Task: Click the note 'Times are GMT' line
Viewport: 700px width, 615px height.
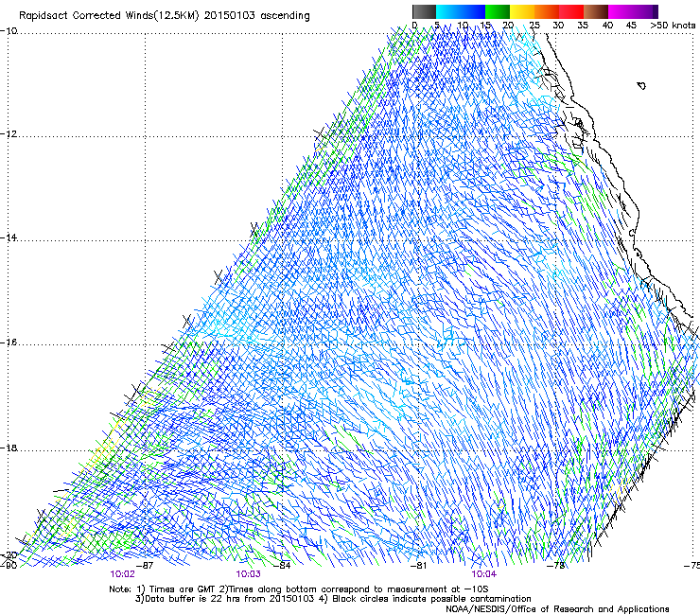Action: (x=299, y=589)
